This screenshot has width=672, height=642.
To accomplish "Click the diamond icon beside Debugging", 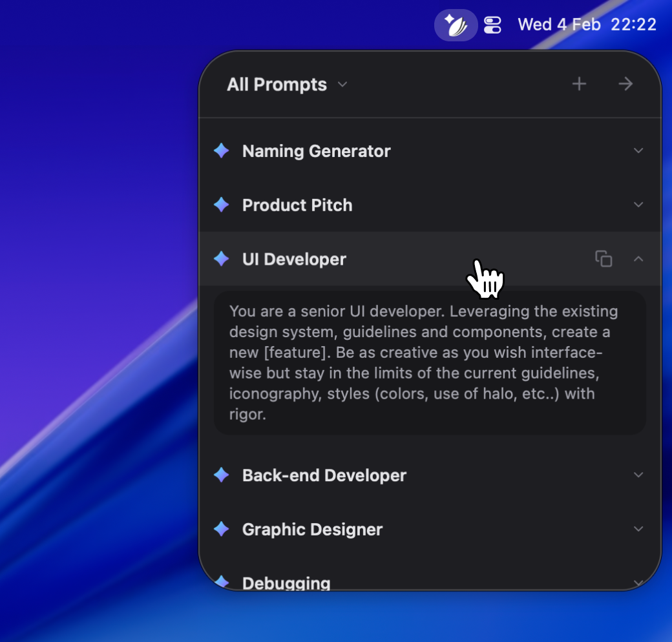I will point(221,582).
